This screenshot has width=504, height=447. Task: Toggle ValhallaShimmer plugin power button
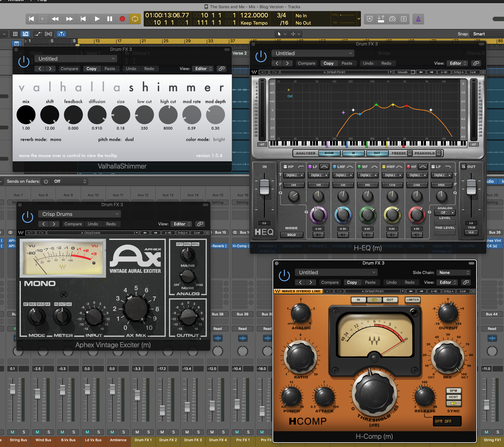[24, 62]
